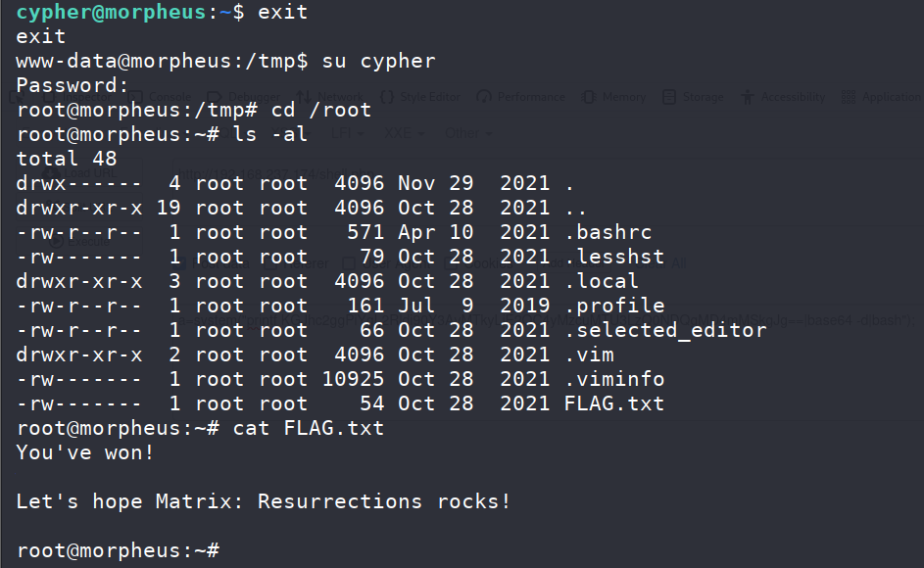Click the Execute button
This screenshot has width=924, height=568.
pyautogui.click(x=79, y=242)
